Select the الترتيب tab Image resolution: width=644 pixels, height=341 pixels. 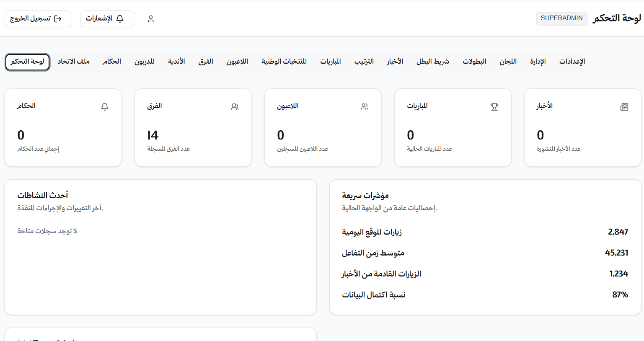pos(363,61)
